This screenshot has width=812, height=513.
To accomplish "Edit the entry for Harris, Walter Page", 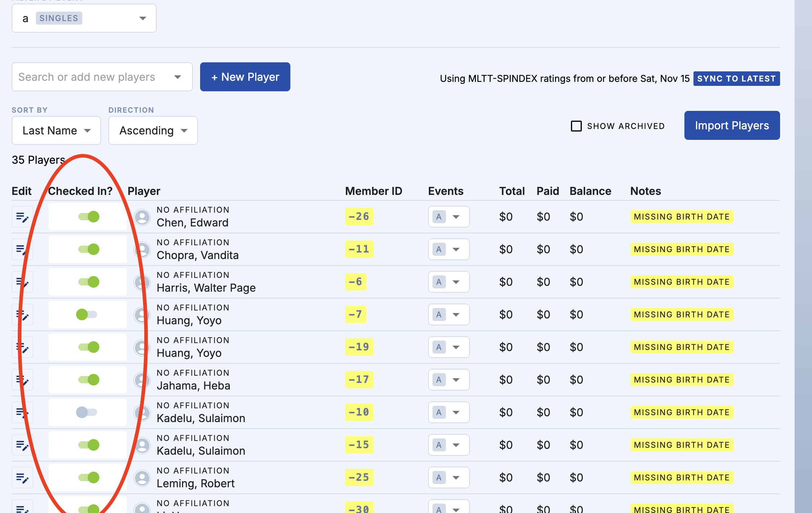I will point(22,281).
